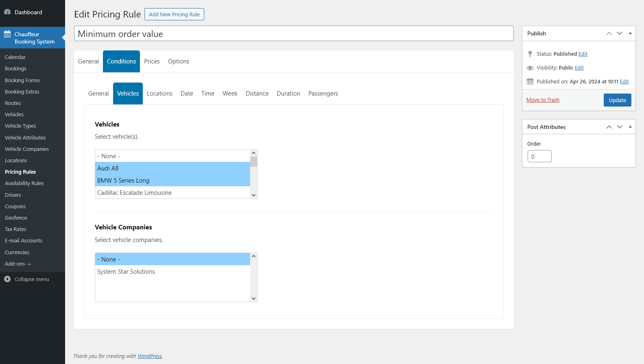Switch to the Conditions tab
This screenshot has width=644, height=364.
pyautogui.click(x=121, y=61)
